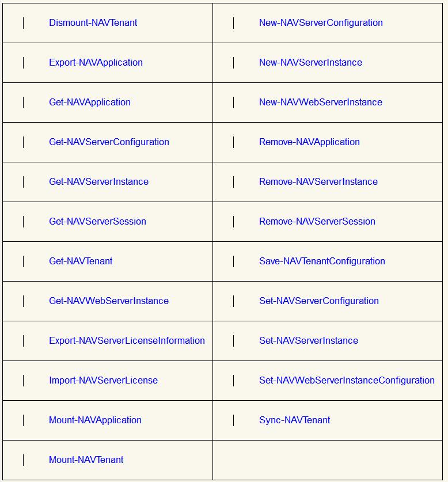Image resolution: width=448 pixels, height=482 pixels.
Task: Click the Sync-NAVTenant link
Action: click(294, 420)
